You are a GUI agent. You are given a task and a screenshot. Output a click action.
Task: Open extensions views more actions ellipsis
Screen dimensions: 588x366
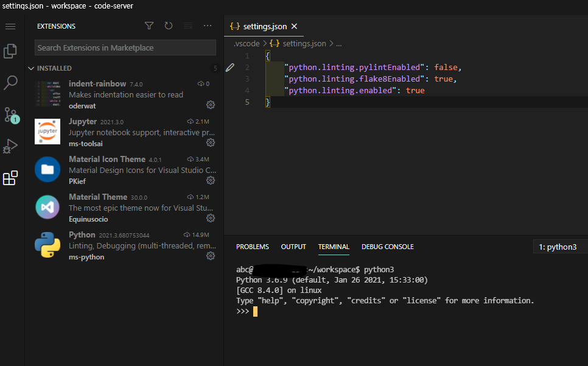coord(208,26)
